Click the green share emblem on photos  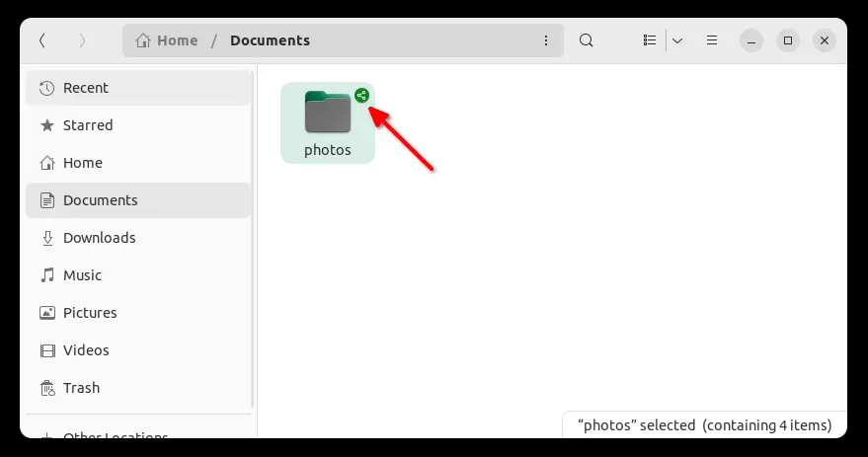point(361,95)
